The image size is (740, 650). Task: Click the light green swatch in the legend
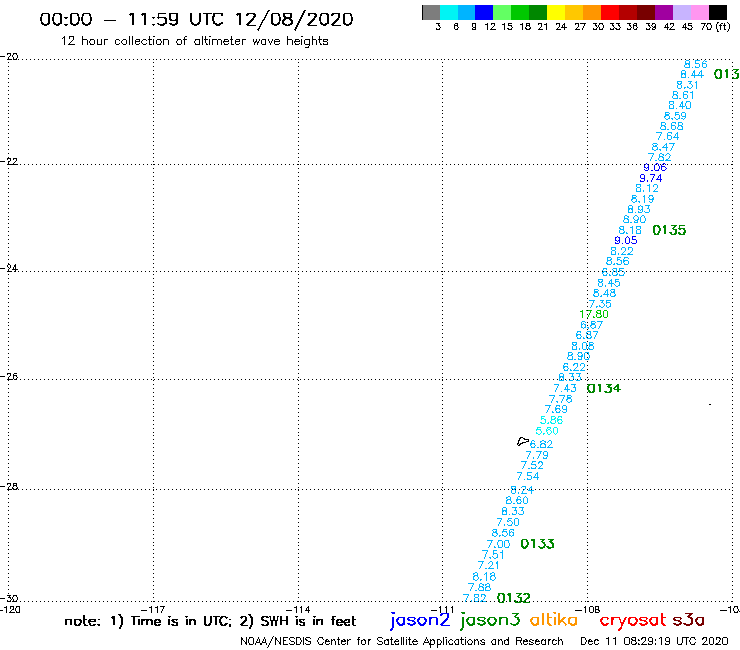tap(502, 12)
